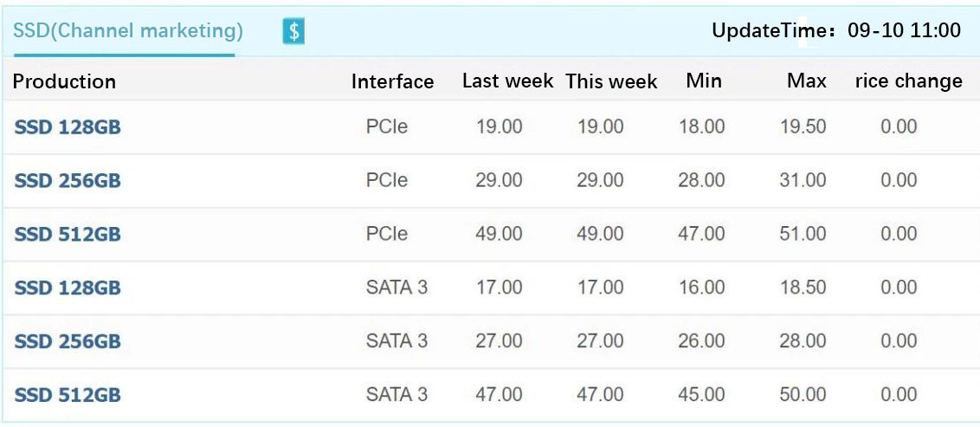Screen dimensions: 980x427
Task: Click the Production column header
Action: (64, 81)
